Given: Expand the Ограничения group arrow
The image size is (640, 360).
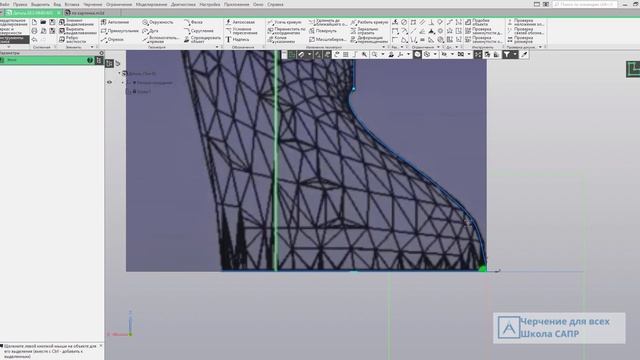Looking at the screenshot, I should (x=439, y=47).
